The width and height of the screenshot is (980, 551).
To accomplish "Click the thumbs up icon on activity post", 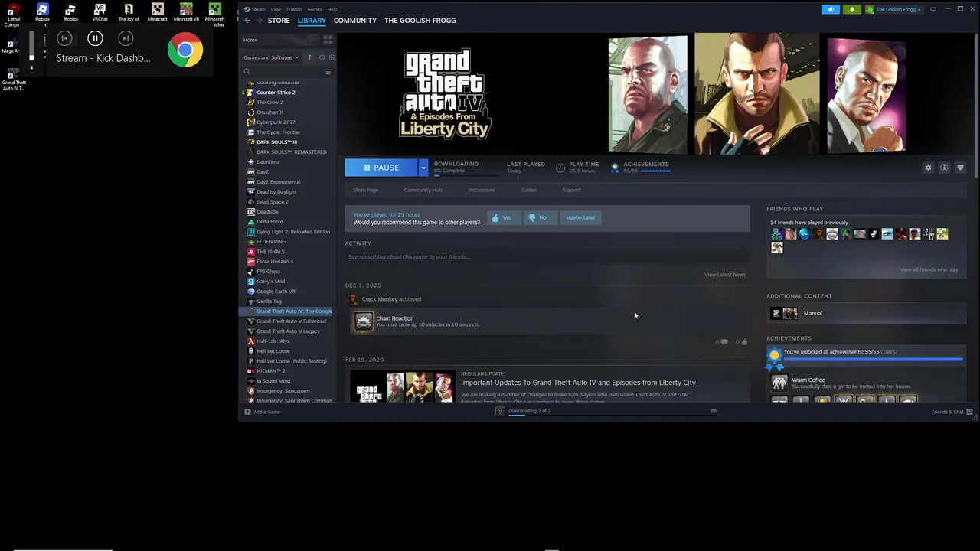I will [x=744, y=342].
